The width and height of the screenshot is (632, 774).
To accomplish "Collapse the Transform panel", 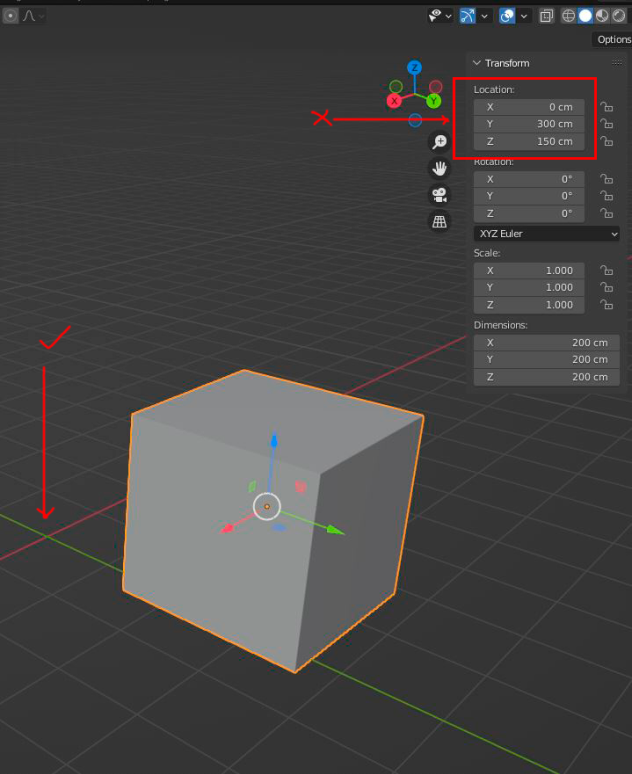I will tap(477, 63).
